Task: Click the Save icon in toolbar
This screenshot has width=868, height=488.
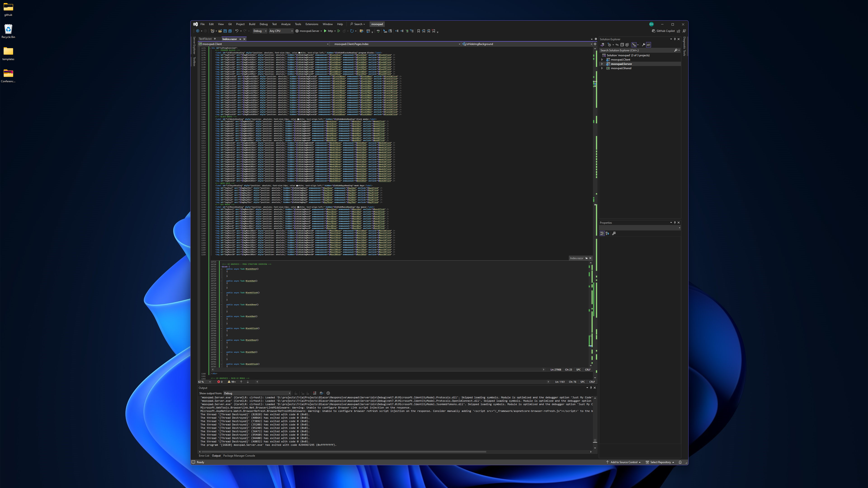Action: coord(225,31)
